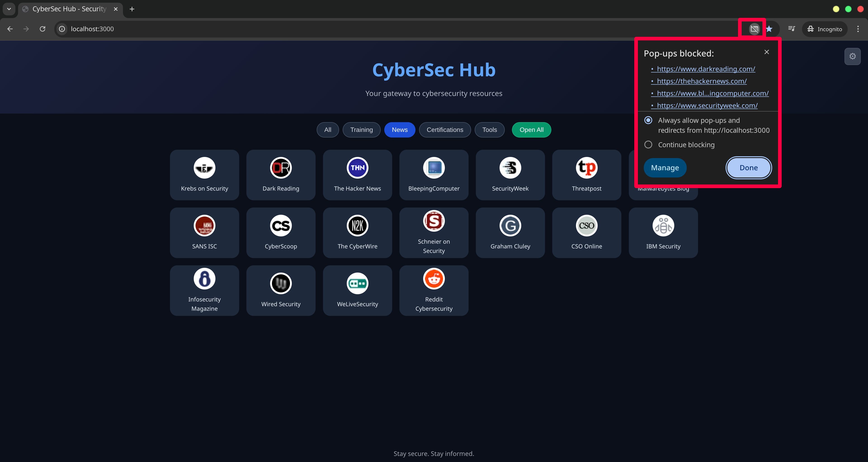868x462 pixels.
Task: Click the Graham Cluley label
Action: [510, 246]
